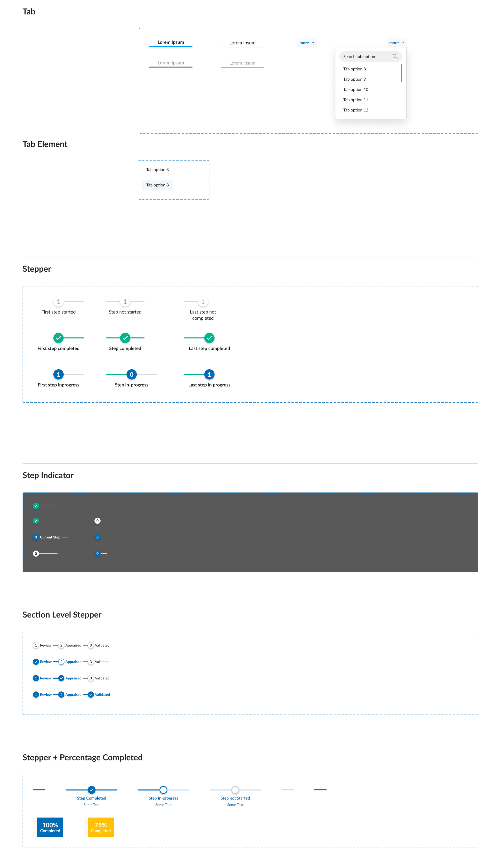The height and width of the screenshot is (855, 504).
Task: Expand the collapsed more dropdown with down chevron
Action: coord(307,43)
